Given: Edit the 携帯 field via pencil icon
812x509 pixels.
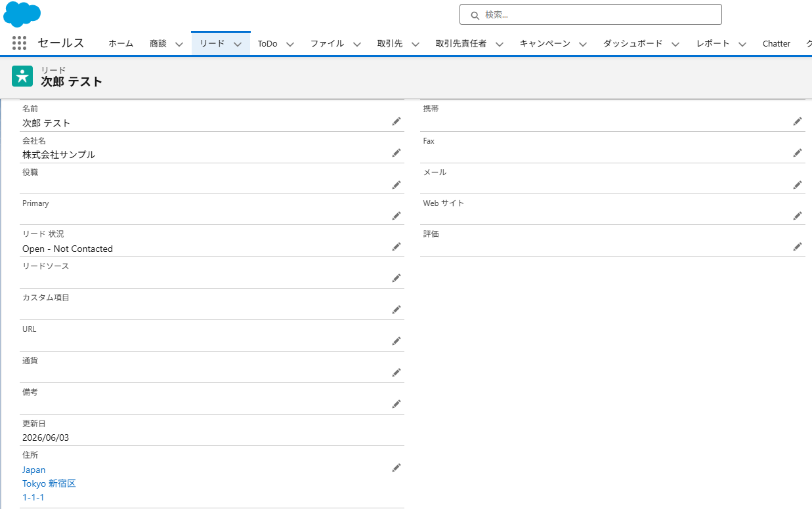Looking at the screenshot, I should 798,121.
